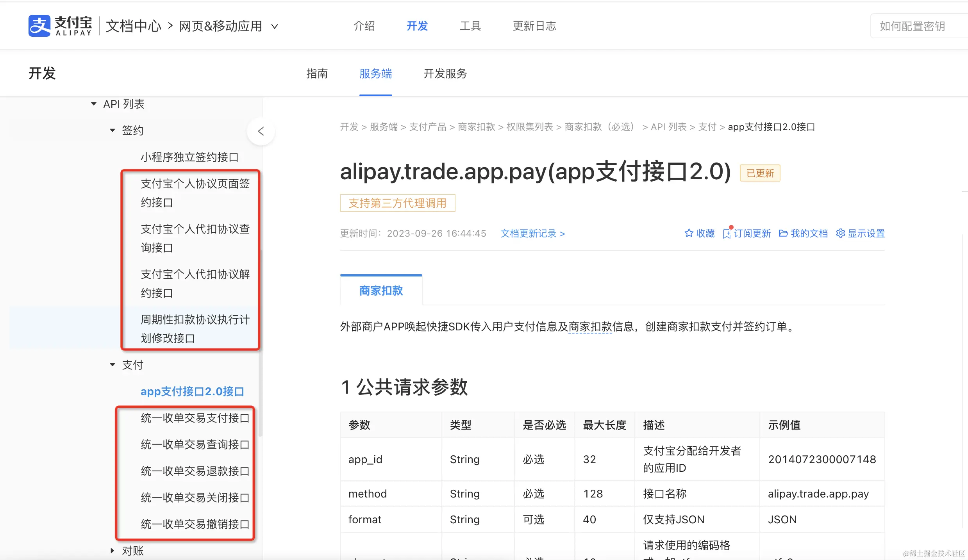Click the 文档中心 header link
The width and height of the screenshot is (968, 560).
point(134,26)
